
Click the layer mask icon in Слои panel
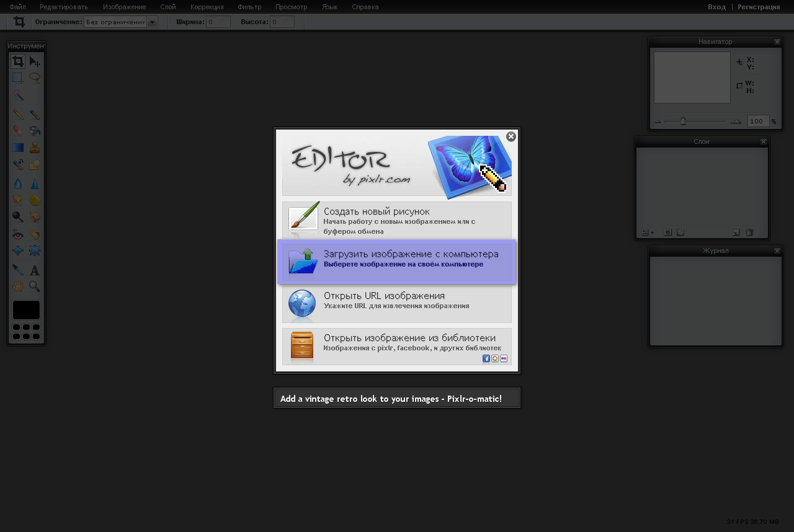click(x=667, y=233)
